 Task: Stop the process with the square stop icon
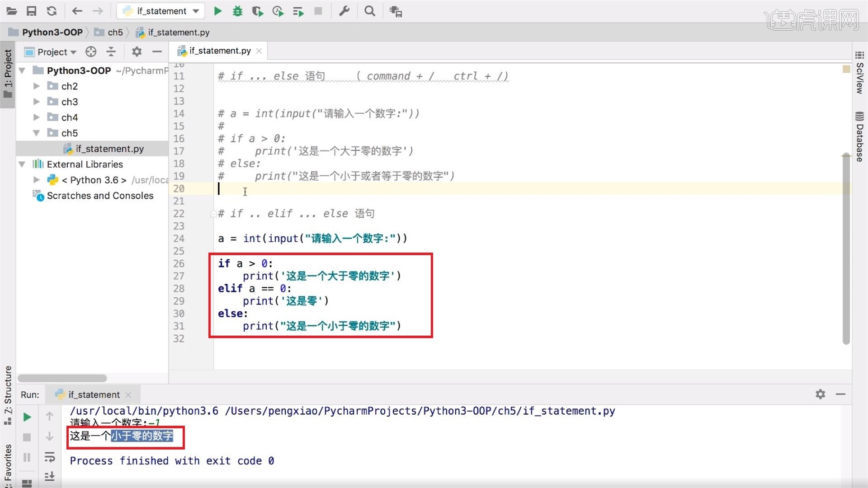pyautogui.click(x=318, y=11)
